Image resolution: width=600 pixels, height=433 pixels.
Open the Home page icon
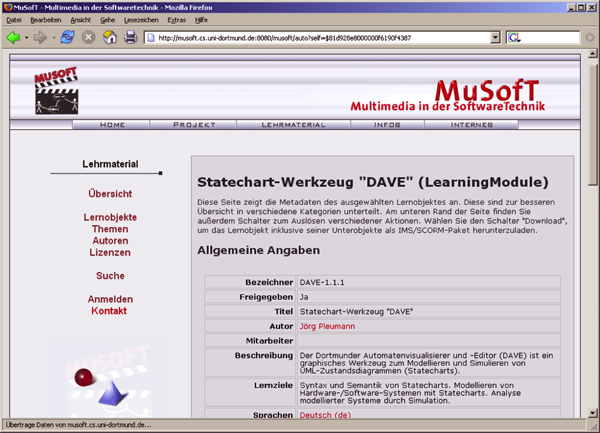point(110,37)
